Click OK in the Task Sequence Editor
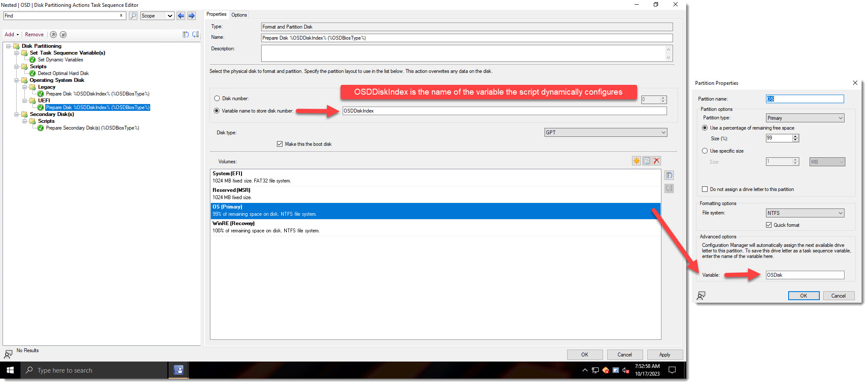The width and height of the screenshot is (868, 385). click(585, 355)
